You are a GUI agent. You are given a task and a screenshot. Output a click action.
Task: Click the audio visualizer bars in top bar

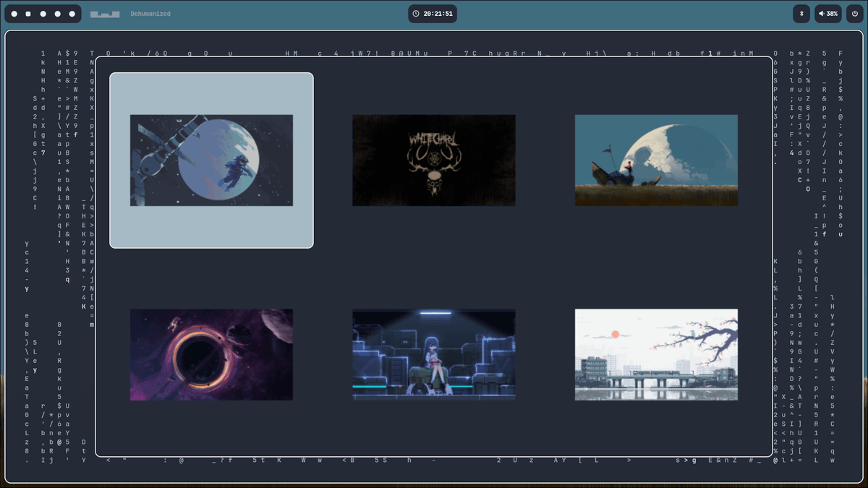(105, 14)
